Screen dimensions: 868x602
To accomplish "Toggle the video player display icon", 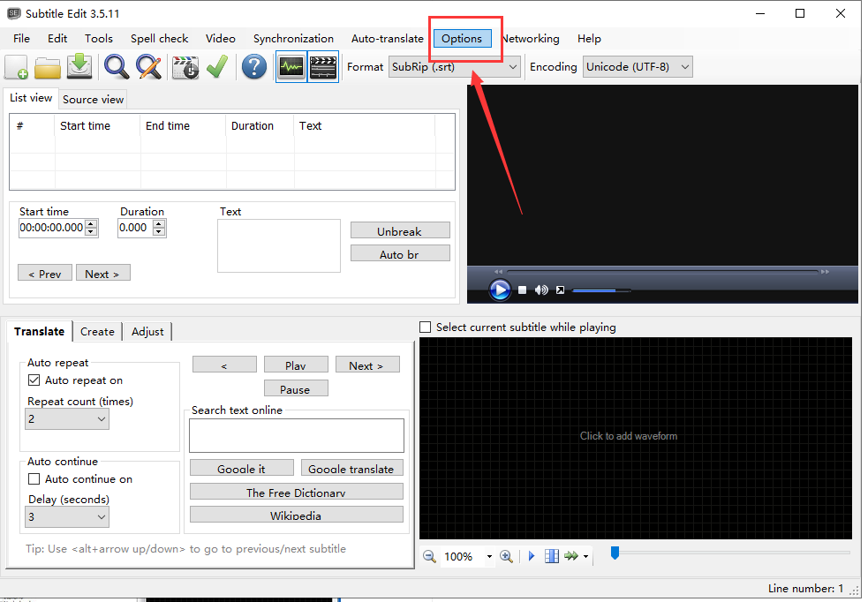I will point(323,67).
